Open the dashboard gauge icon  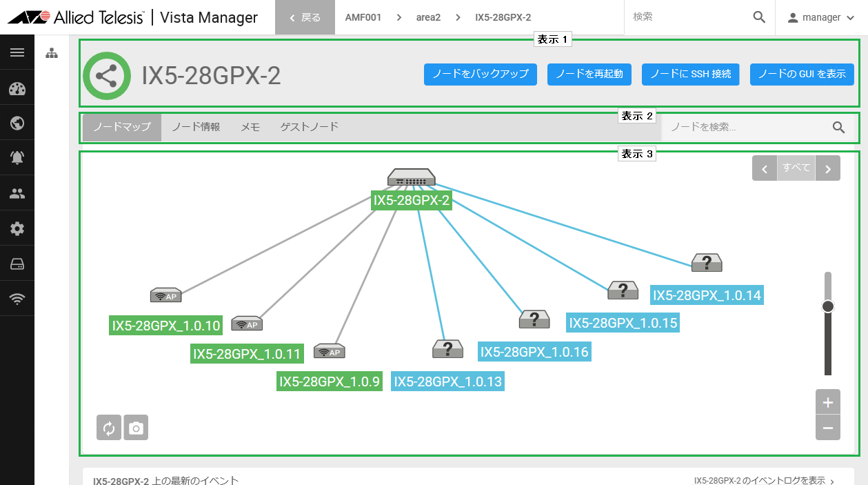[x=17, y=89]
